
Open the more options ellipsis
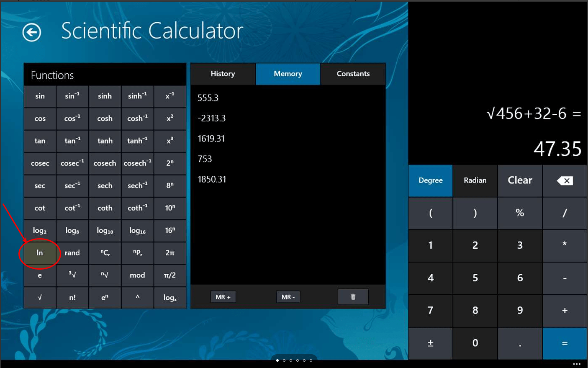[x=577, y=364]
